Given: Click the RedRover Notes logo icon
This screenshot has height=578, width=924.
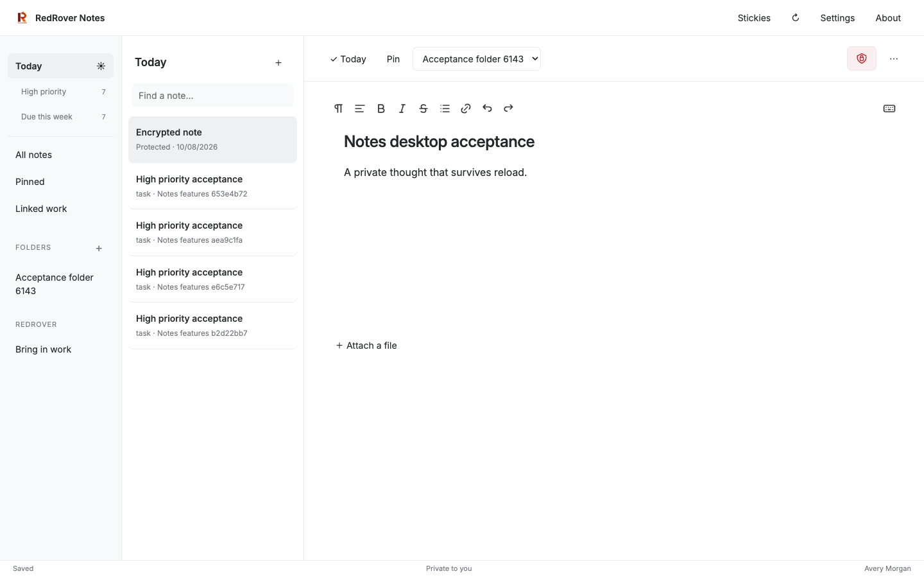Looking at the screenshot, I should click(22, 18).
